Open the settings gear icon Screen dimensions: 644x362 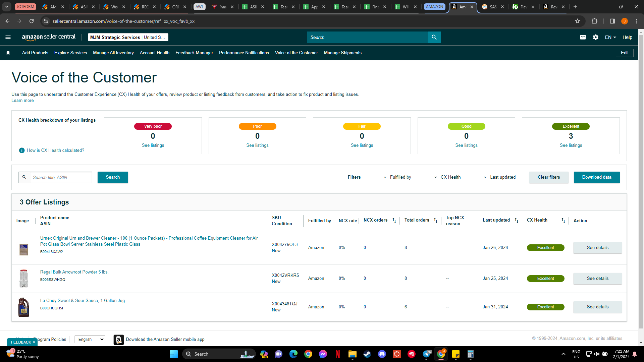tap(596, 37)
